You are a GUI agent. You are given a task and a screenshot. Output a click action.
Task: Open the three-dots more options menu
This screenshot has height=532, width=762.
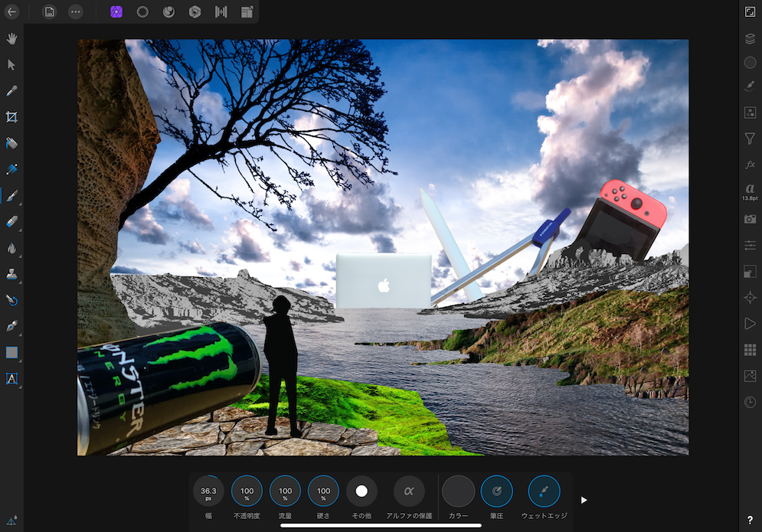click(75, 11)
